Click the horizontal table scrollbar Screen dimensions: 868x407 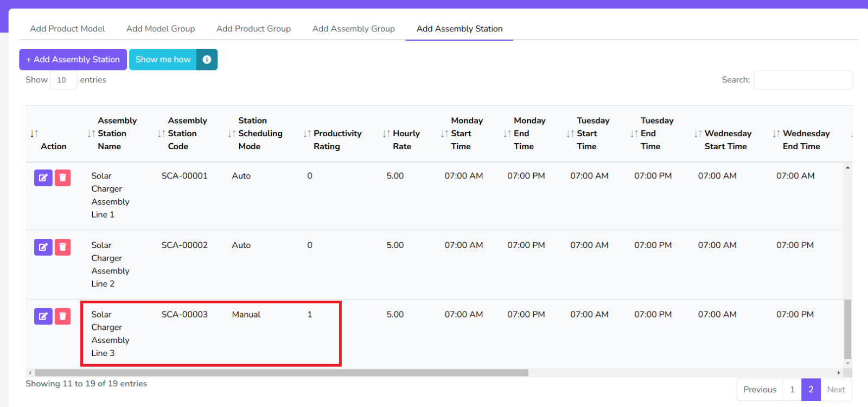(x=281, y=373)
